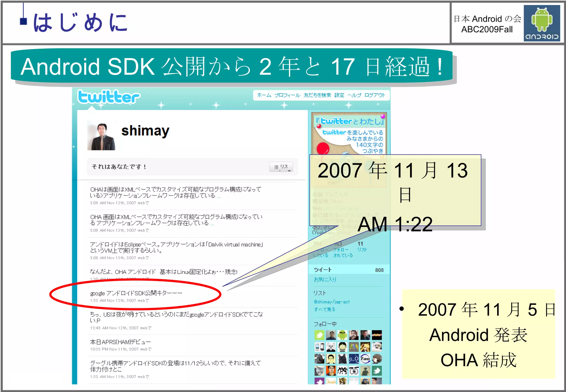Click the それはあなたです! label
566x392 pixels.
click(x=119, y=167)
